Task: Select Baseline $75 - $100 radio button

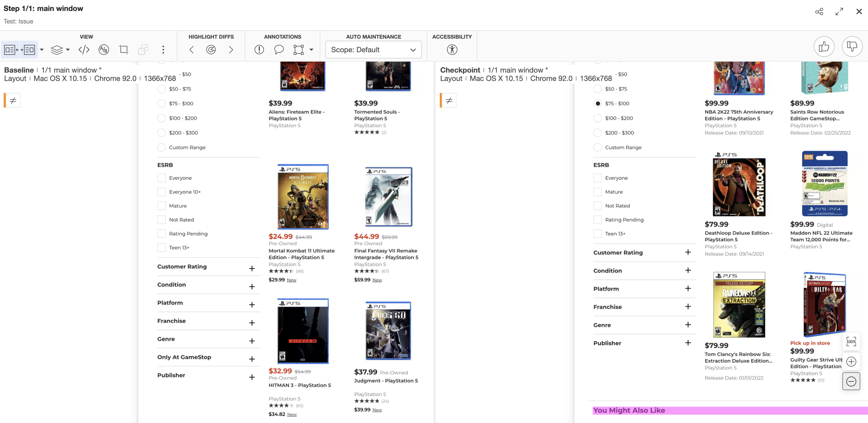Action: 161,104
